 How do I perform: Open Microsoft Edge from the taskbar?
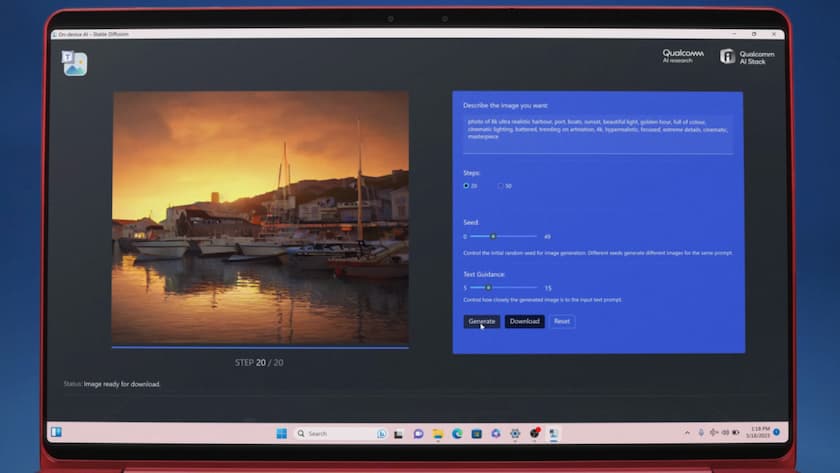457,433
